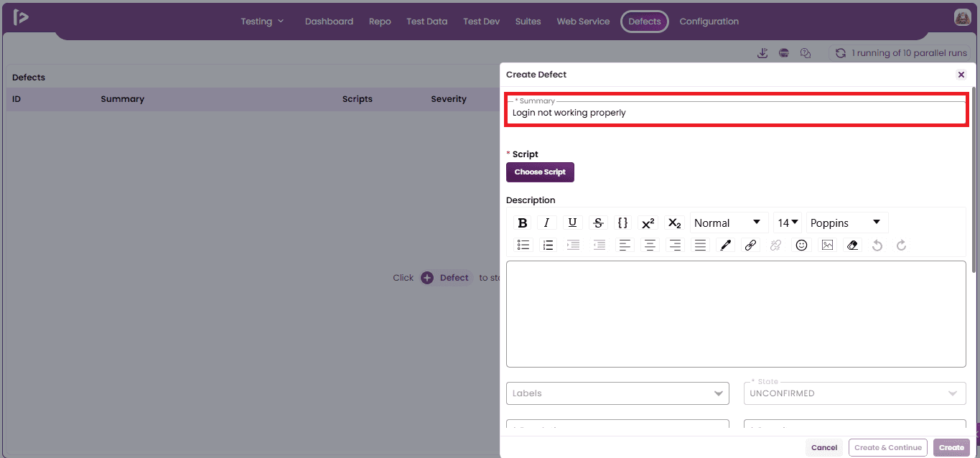The width and height of the screenshot is (980, 458).
Task: Open the text color picker dropper
Action: pos(725,246)
